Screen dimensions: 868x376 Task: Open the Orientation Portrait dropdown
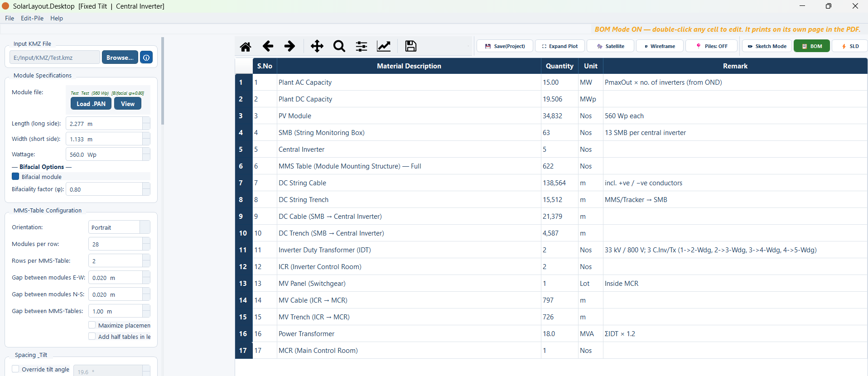(x=119, y=227)
